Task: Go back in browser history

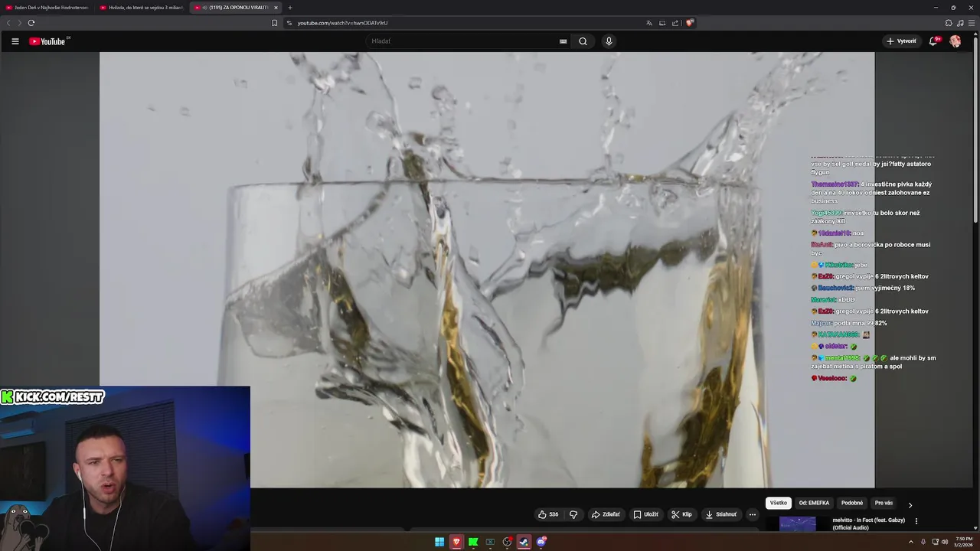Action: (x=8, y=23)
